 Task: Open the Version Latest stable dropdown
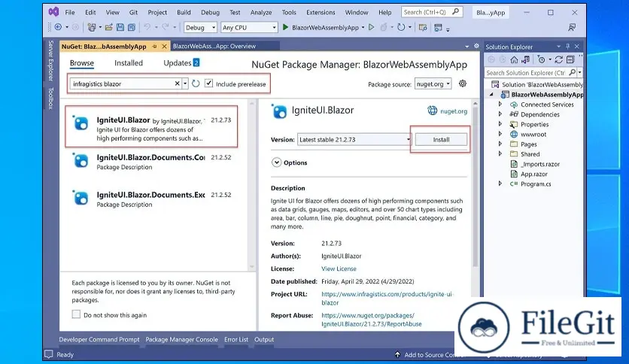[354, 139]
